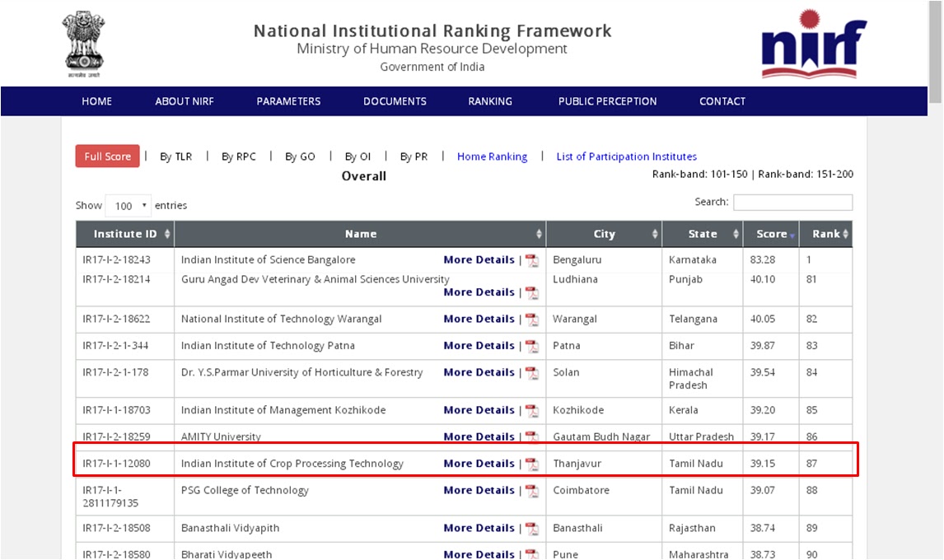Open PDF icon for Guru Angad Dev Veterinary University
The image size is (944, 560).
click(x=532, y=292)
